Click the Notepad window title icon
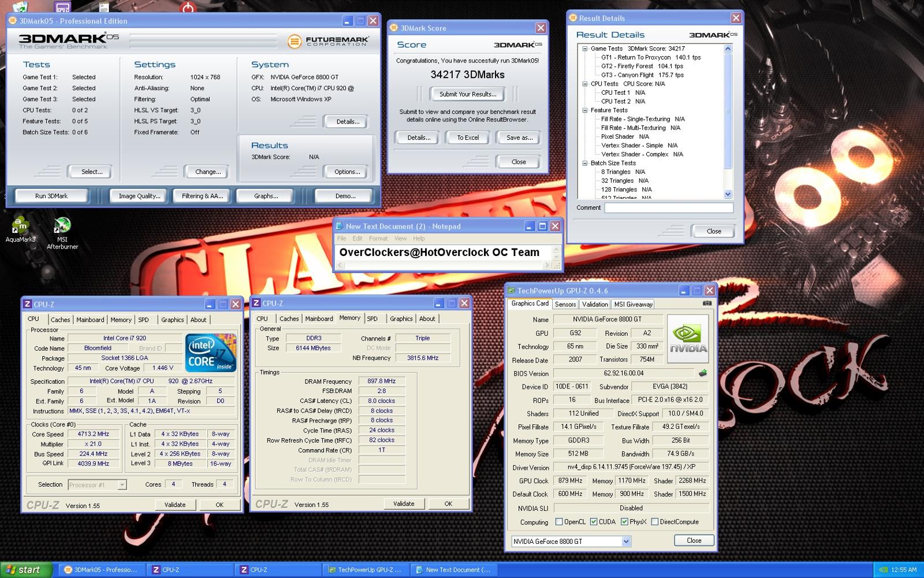924x578 pixels. coord(339,226)
